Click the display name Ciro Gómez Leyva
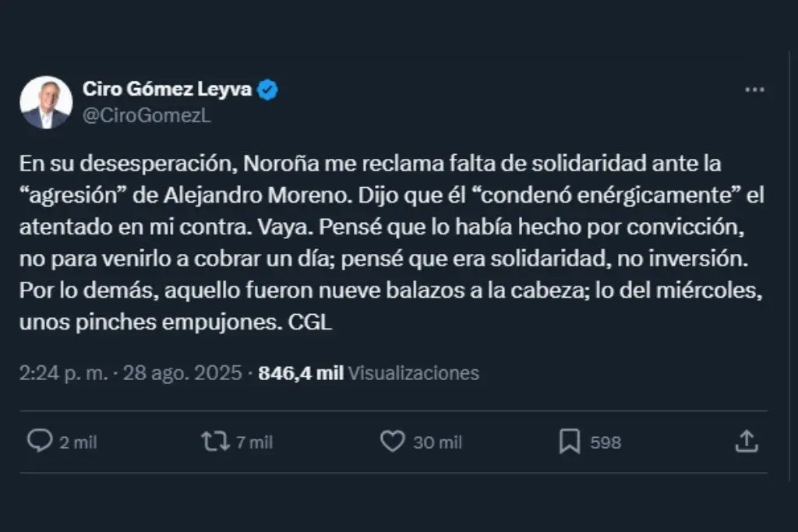 click(167, 90)
